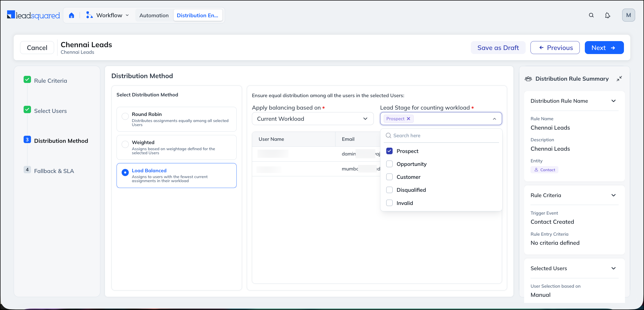Collapse the Lead Stage dropdown arrow

pos(494,119)
